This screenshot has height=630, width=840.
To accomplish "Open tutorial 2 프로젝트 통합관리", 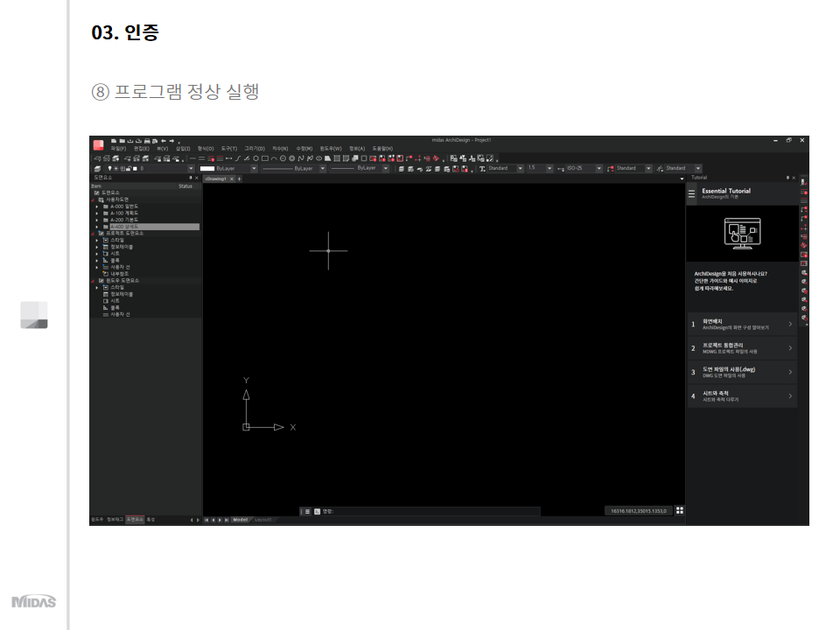I will point(742,348).
